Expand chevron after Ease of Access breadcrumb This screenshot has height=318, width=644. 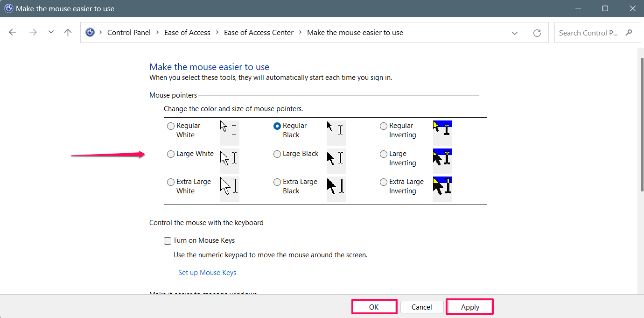217,33
